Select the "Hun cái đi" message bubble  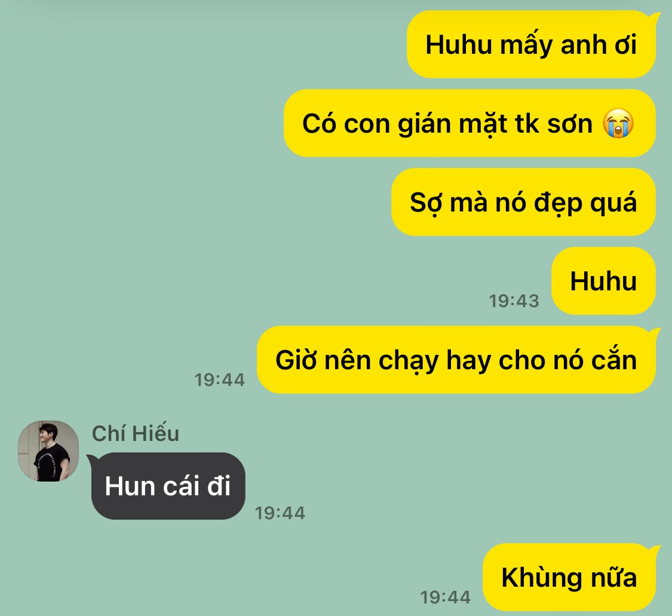168,486
